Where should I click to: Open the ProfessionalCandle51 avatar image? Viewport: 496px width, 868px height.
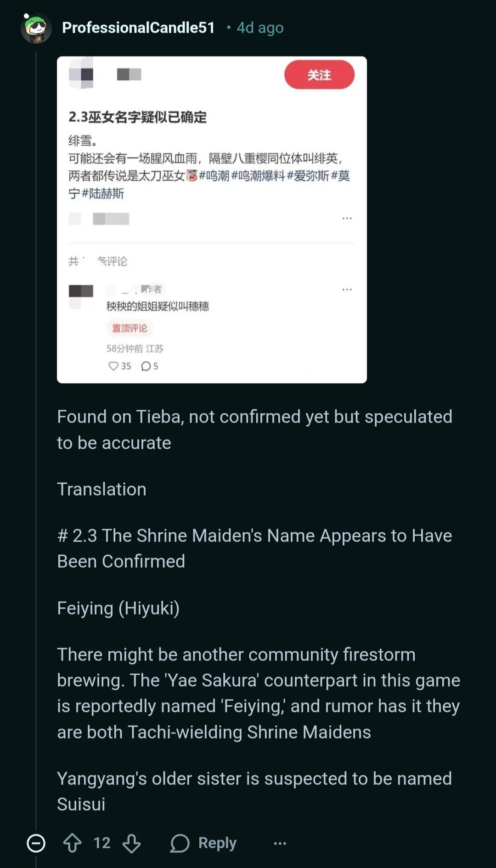click(x=36, y=28)
